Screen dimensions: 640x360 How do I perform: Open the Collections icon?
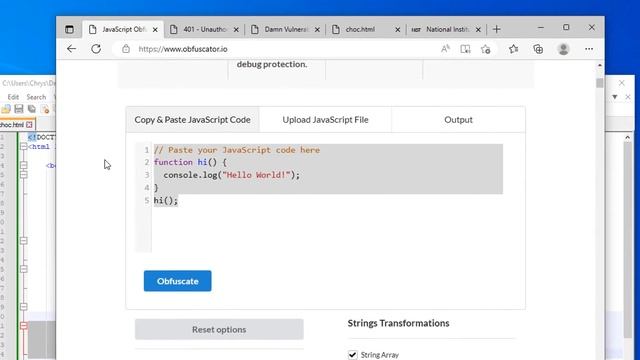[538, 49]
